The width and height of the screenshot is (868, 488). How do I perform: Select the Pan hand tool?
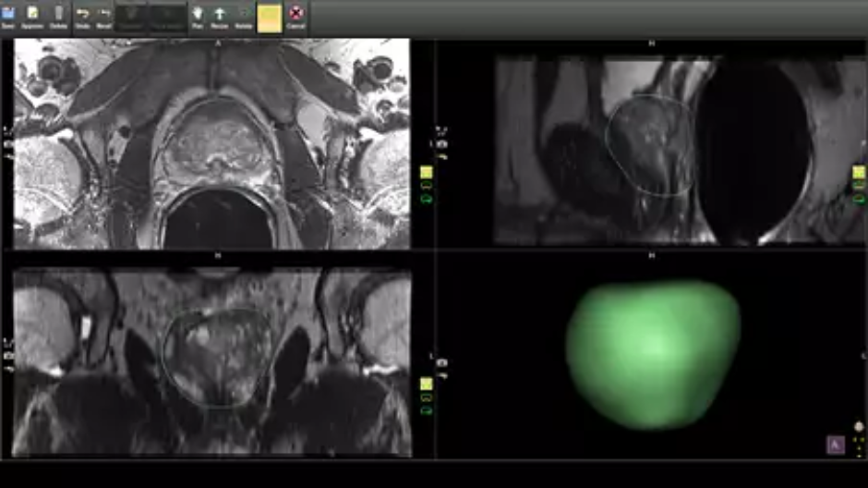(198, 15)
